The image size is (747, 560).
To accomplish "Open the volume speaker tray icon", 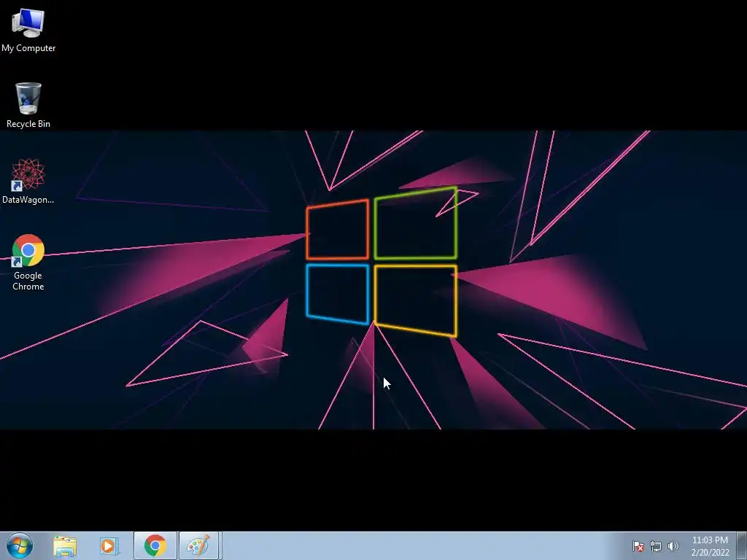I will [x=673, y=546].
